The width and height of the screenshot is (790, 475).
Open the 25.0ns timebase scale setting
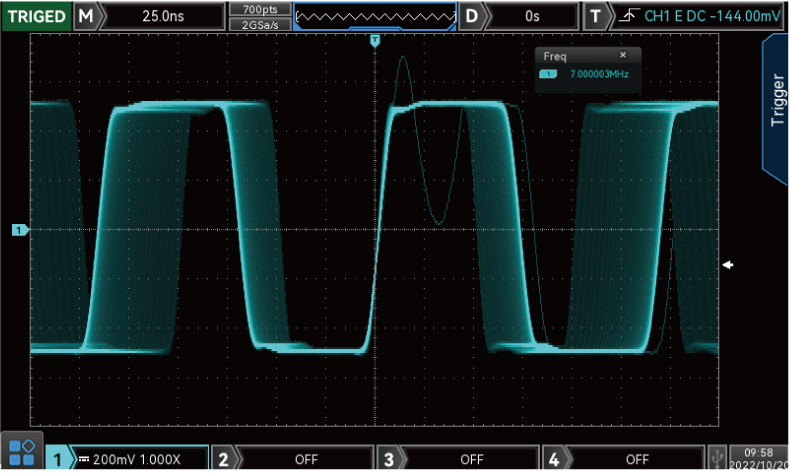pyautogui.click(x=163, y=16)
